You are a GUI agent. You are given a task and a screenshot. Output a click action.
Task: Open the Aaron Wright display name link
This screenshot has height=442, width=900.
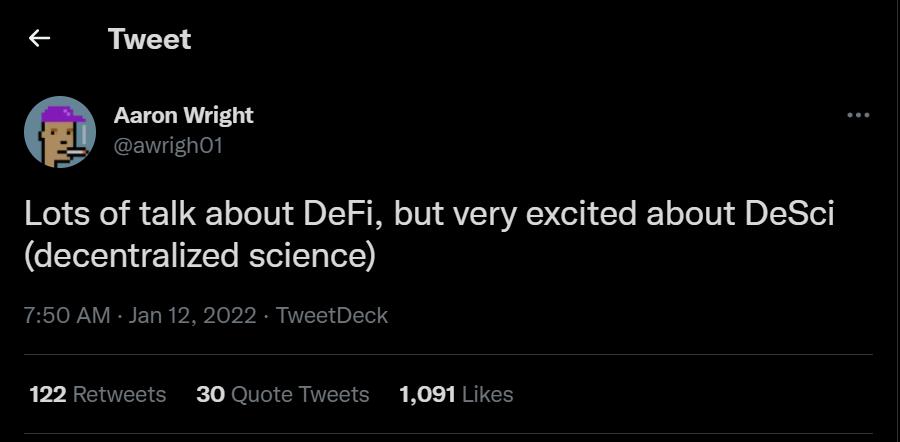183,115
